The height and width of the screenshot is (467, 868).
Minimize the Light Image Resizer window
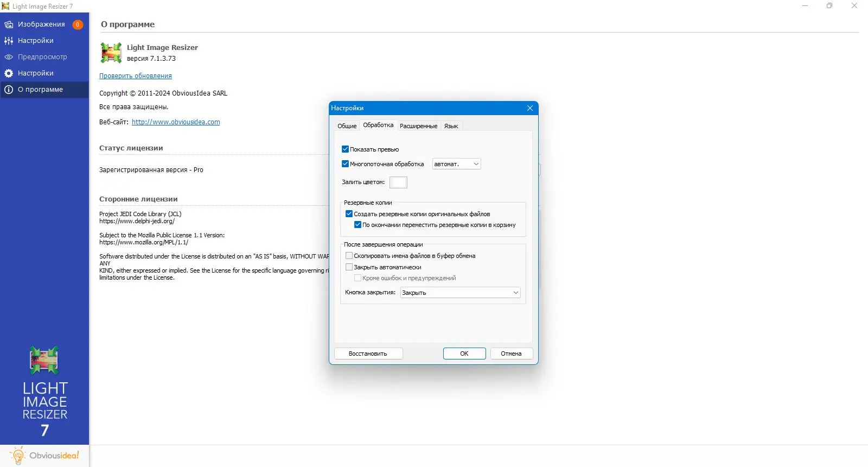click(x=805, y=6)
